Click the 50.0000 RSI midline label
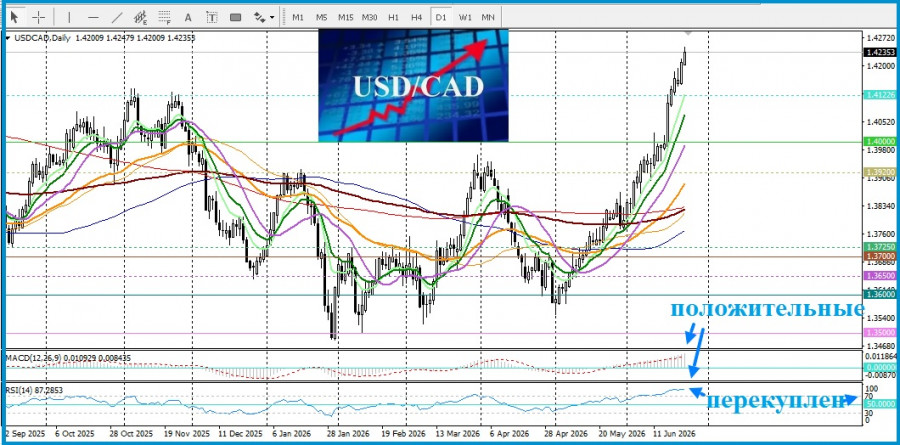The image size is (900, 445). click(880, 404)
